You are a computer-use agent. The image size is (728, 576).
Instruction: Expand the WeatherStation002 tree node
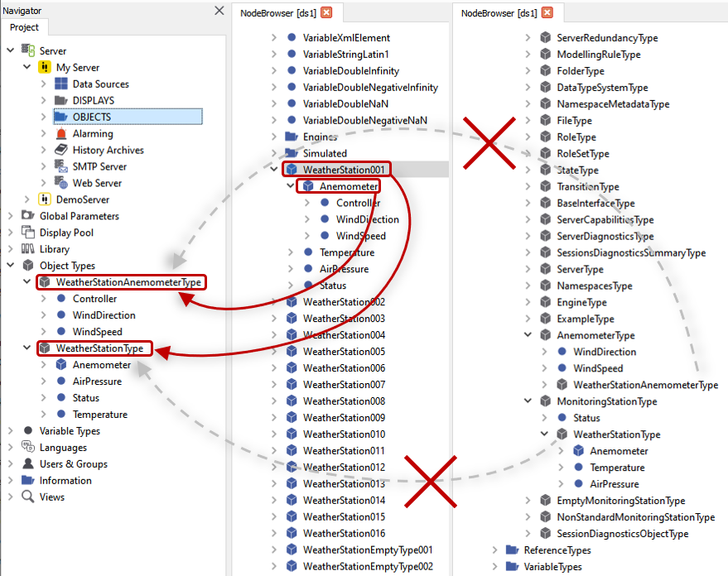point(272,301)
